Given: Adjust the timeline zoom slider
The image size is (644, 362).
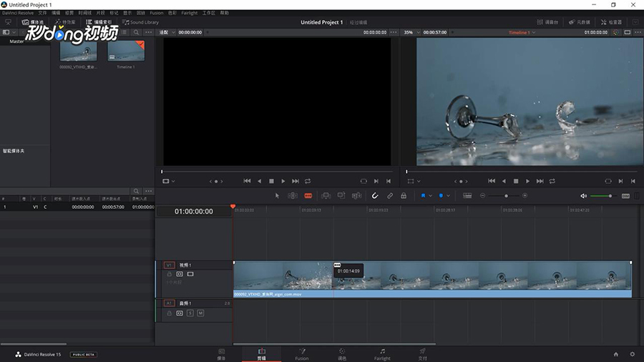Looking at the screenshot, I should tap(506, 195).
